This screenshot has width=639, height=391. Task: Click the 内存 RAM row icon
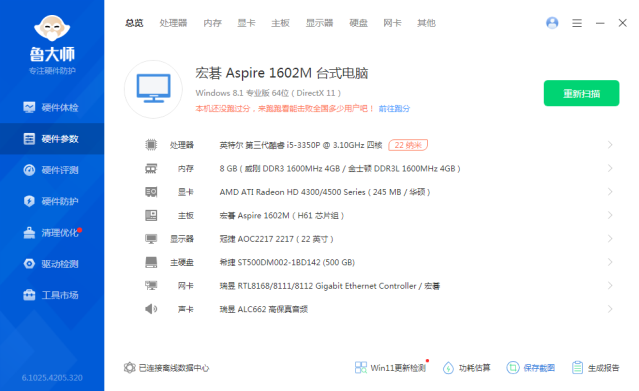point(151,168)
